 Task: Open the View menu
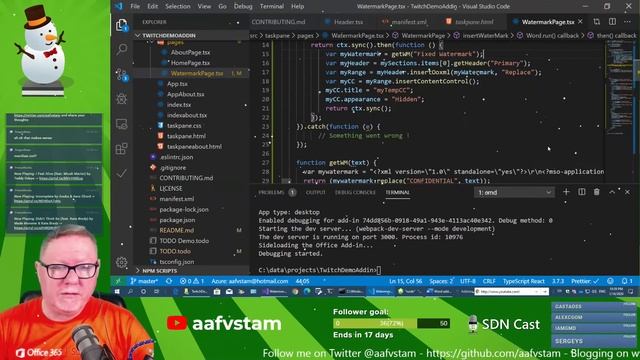(x=204, y=6)
